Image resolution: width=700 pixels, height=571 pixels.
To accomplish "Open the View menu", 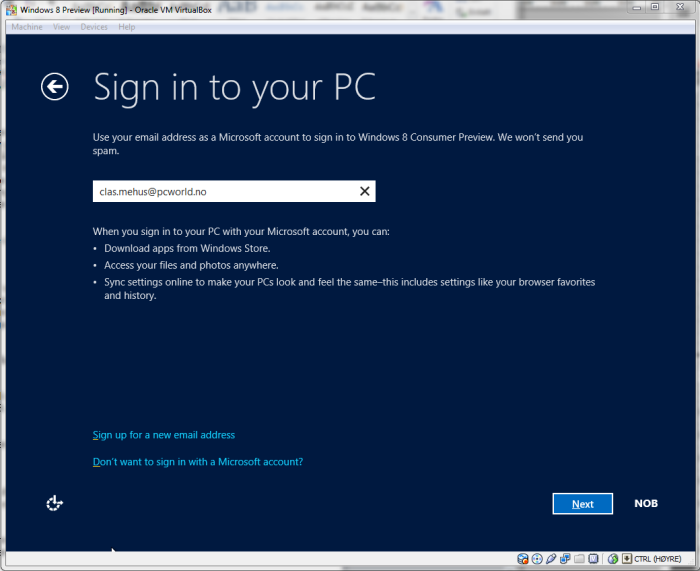I will tap(61, 27).
